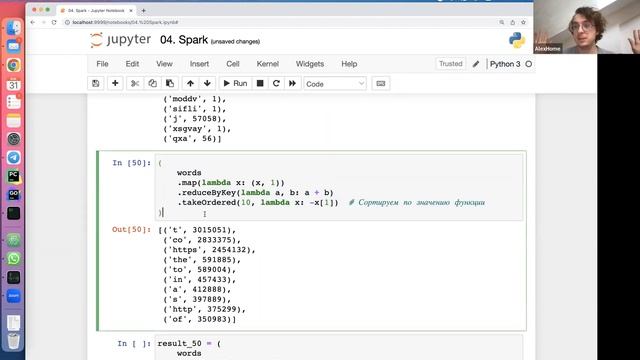Paste cells below icon
The width and height of the screenshot is (640, 360).
pyautogui.click(x=170, y=83)
